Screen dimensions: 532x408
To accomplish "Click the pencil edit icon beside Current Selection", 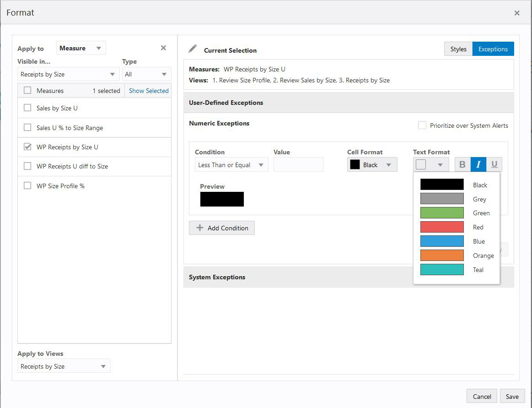I will tap(193, 49).
